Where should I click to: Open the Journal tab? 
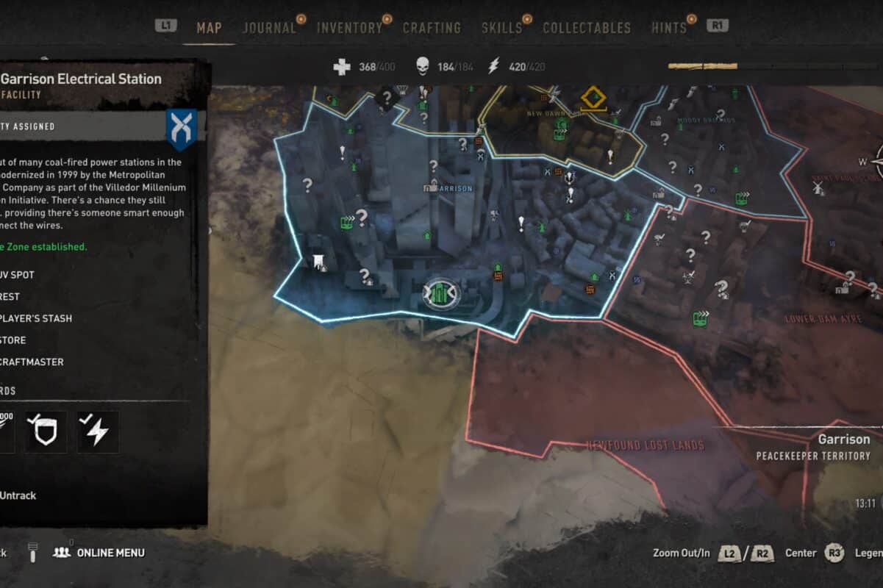[269, 28]
